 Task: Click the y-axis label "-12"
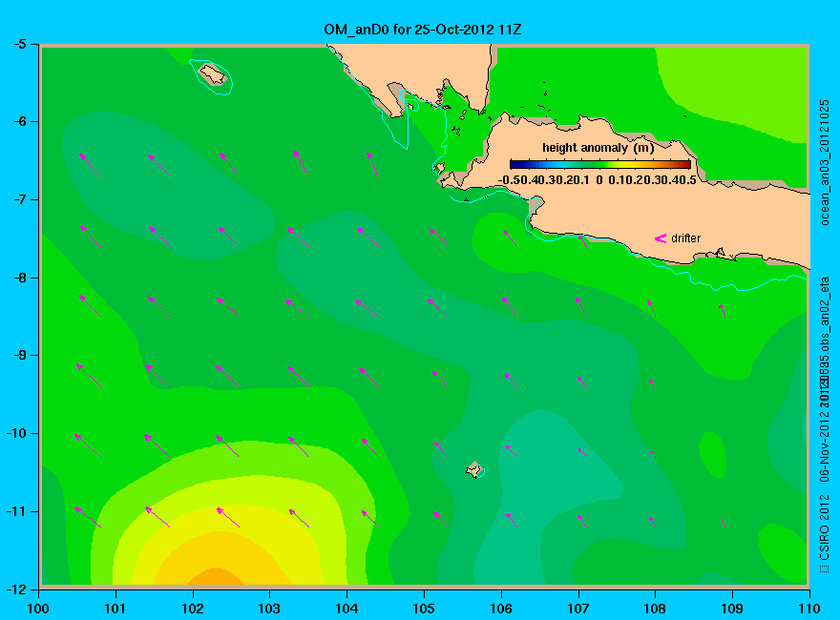(16, 589)
